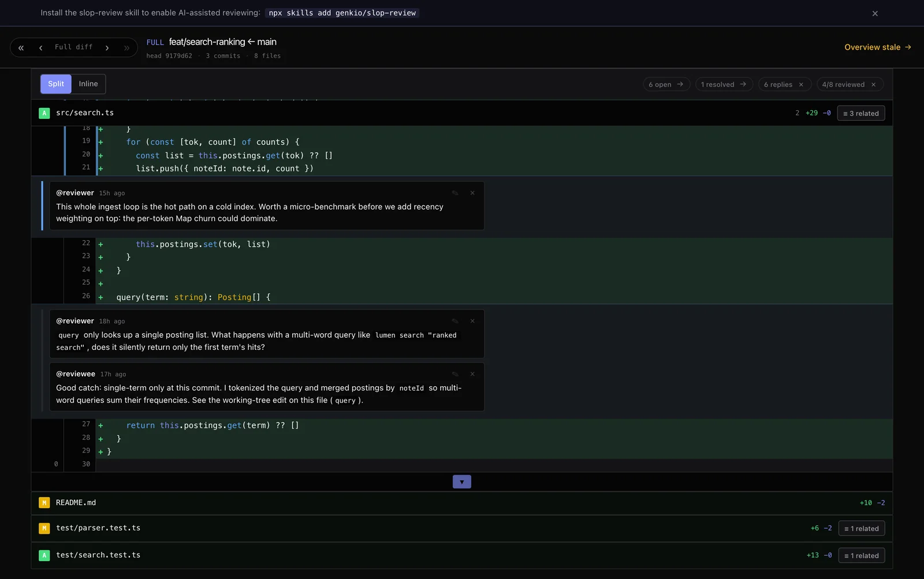Image resolution: width=924 pixels, height=579 pixels.
Task: Dismiss the slop-review install banner
Action: pyautogui.click(x=875, y=13)
